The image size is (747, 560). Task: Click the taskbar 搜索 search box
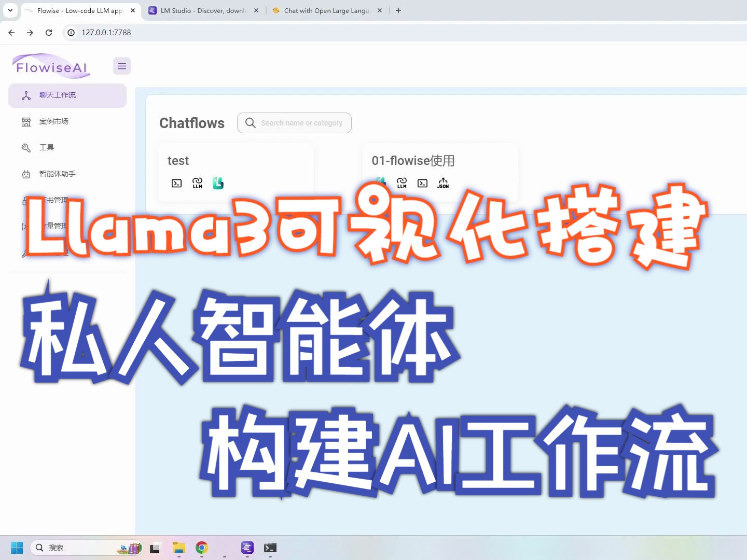[86, 548]
